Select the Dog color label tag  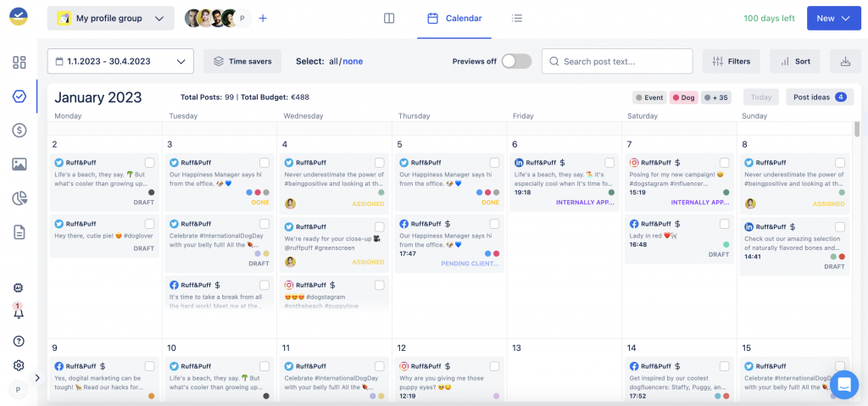683,97
